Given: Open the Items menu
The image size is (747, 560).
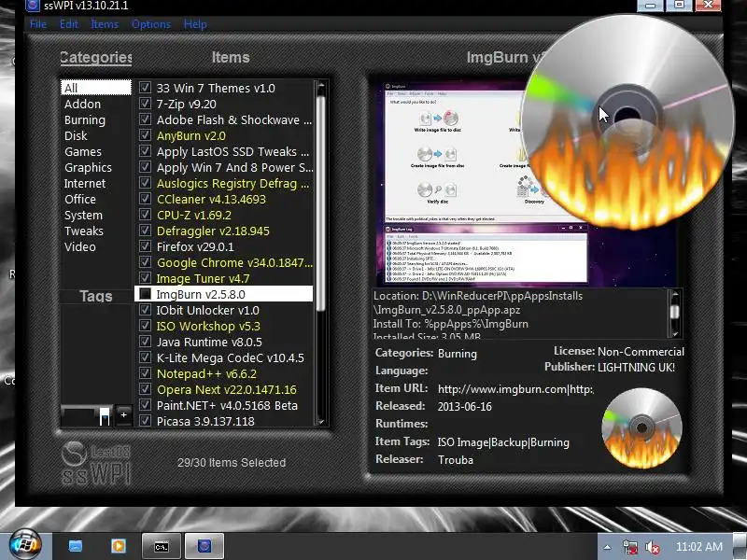Looking at the screenshot, I should tap(105, 24).
